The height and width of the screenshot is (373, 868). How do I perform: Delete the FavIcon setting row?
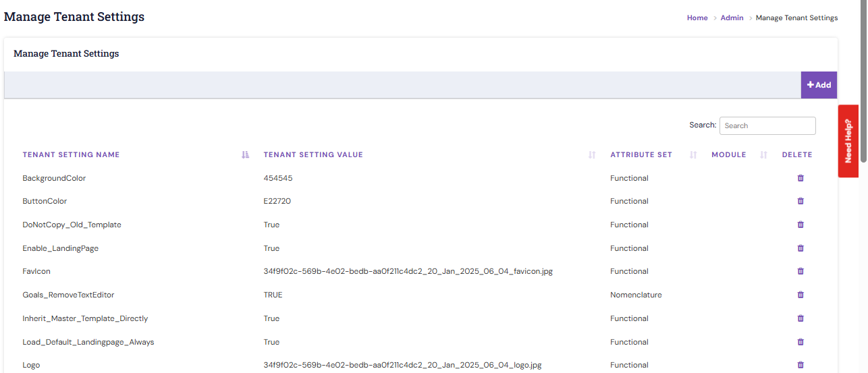(x=801, y=271)
